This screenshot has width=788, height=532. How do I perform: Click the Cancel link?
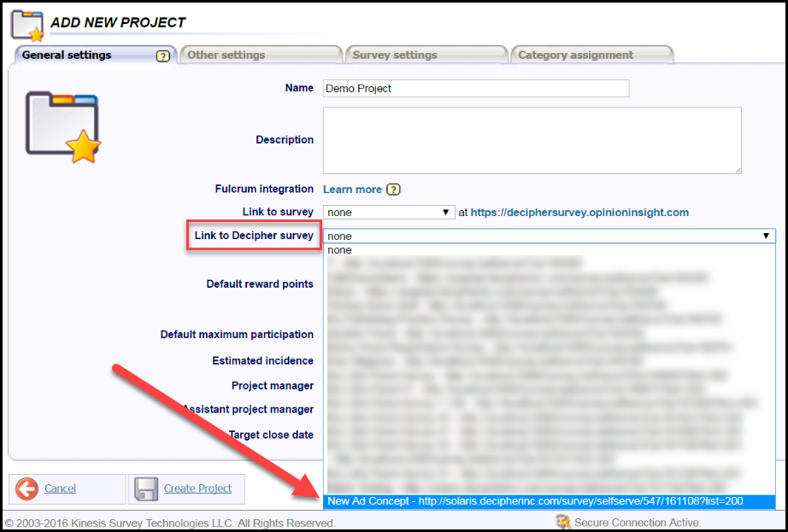coord(60,489)
